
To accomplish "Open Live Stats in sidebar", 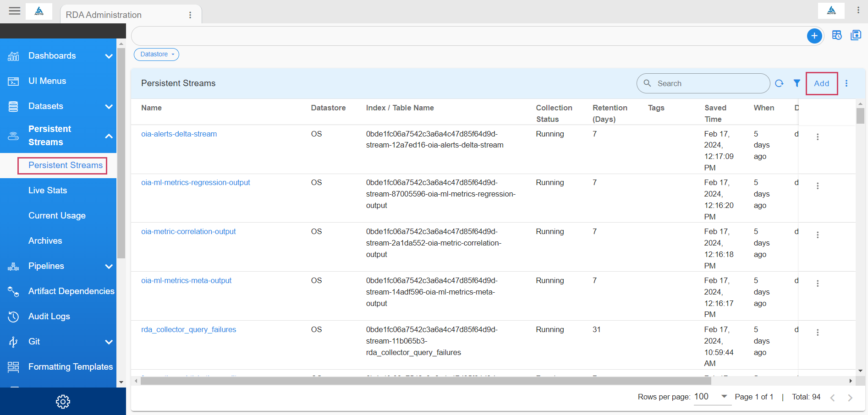I will coord(48,191).
